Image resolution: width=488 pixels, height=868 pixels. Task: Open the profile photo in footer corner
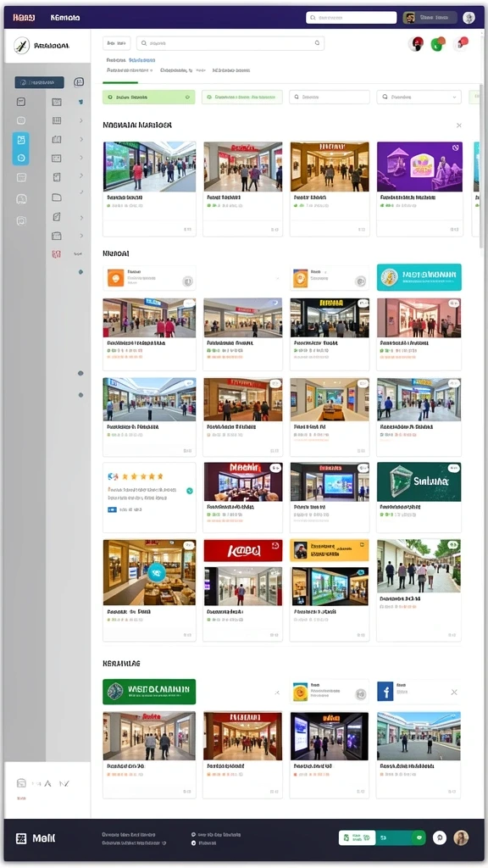pos(461,837)
